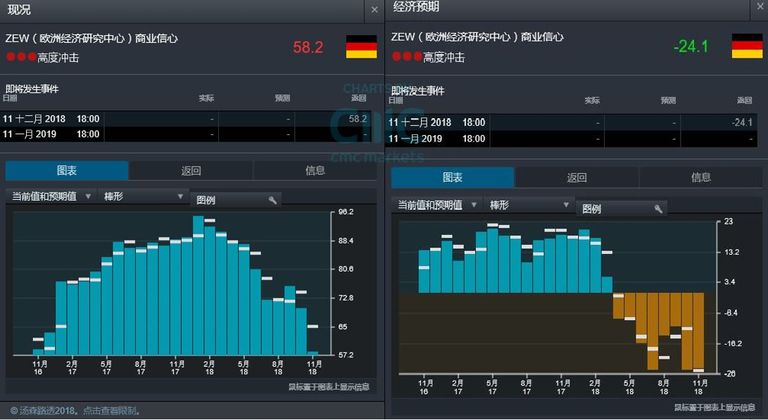Click 实际 column header in 现况 table

[x=206, y=98]
